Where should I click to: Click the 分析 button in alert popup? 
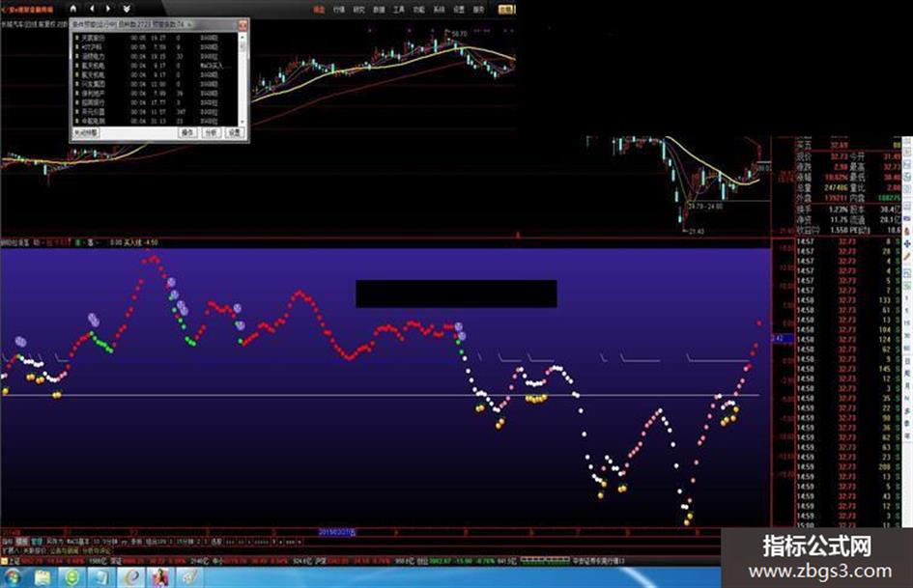(211, 132)
